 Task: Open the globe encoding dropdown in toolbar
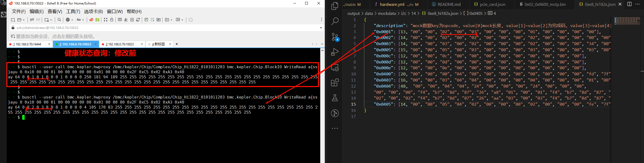click(69, 20)
